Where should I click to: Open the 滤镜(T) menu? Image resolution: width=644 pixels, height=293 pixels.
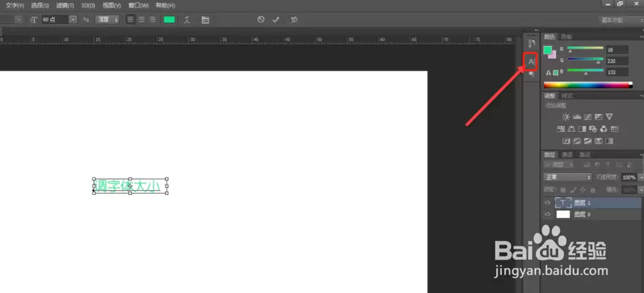click(65, 6)
